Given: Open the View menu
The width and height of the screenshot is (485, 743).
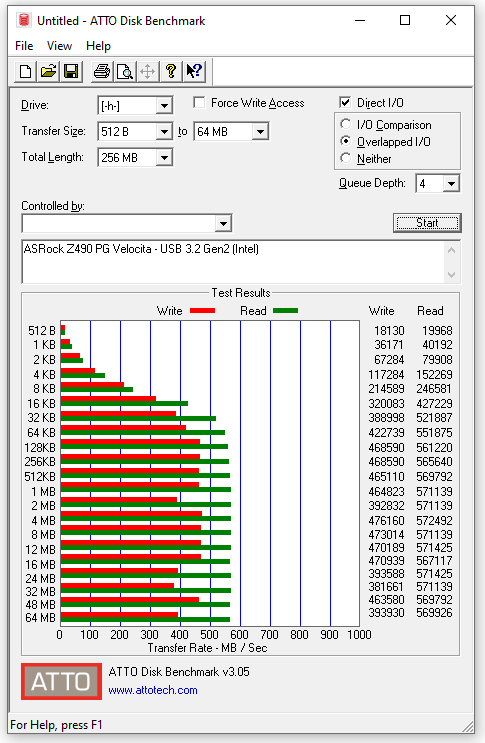Looking at the screenshot, I should coord(59,46).
